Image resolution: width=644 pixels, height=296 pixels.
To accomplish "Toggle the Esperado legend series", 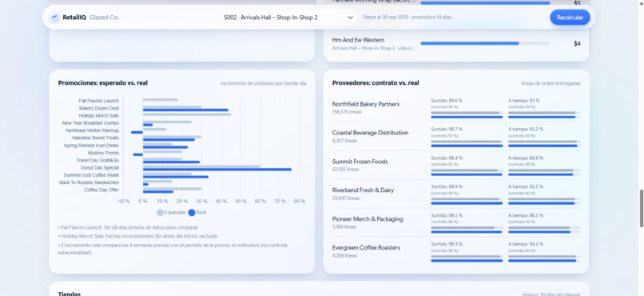I will coord(171,213).
